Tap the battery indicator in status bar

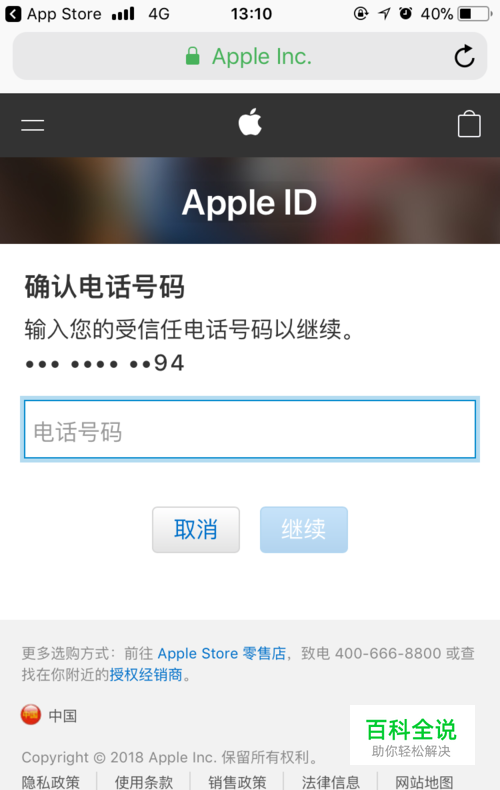pos(475,14)
